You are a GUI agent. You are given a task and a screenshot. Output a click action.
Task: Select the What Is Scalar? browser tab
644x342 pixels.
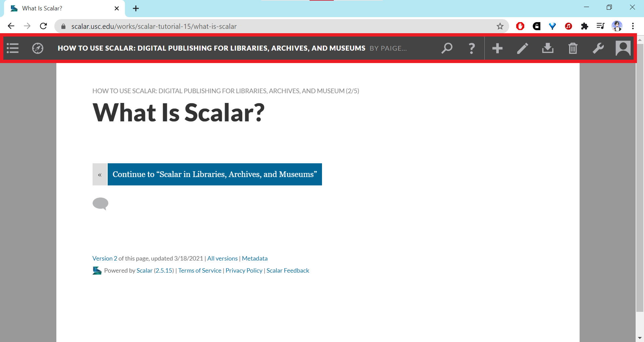(60, 8)
